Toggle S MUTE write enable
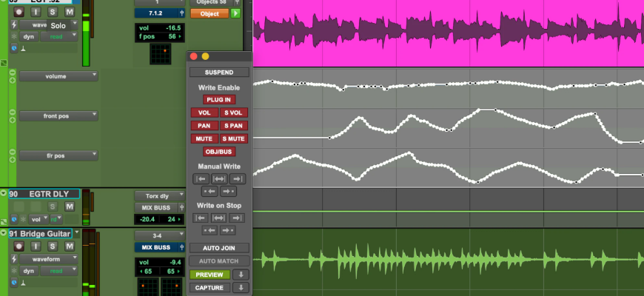644x296 pixels. (233, 138)
